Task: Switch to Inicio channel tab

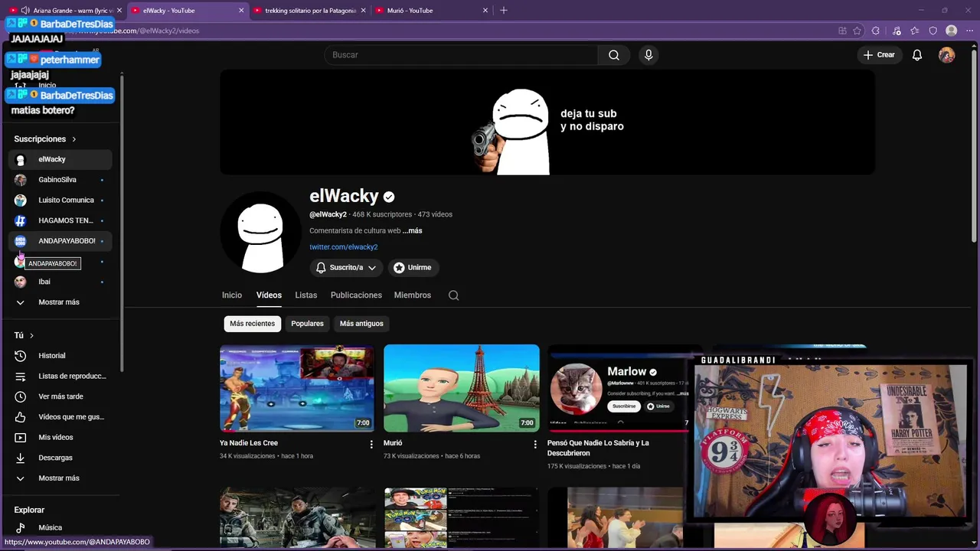Action: point(232,295)
